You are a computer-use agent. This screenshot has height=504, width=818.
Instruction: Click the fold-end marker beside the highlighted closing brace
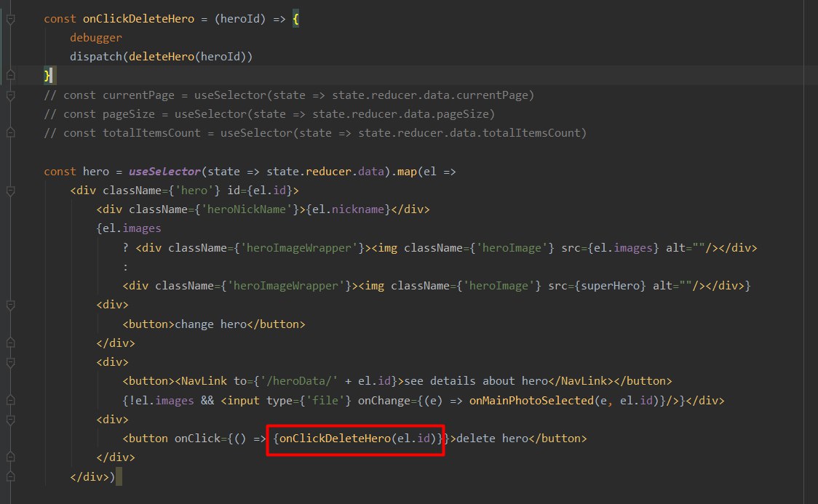10,76
